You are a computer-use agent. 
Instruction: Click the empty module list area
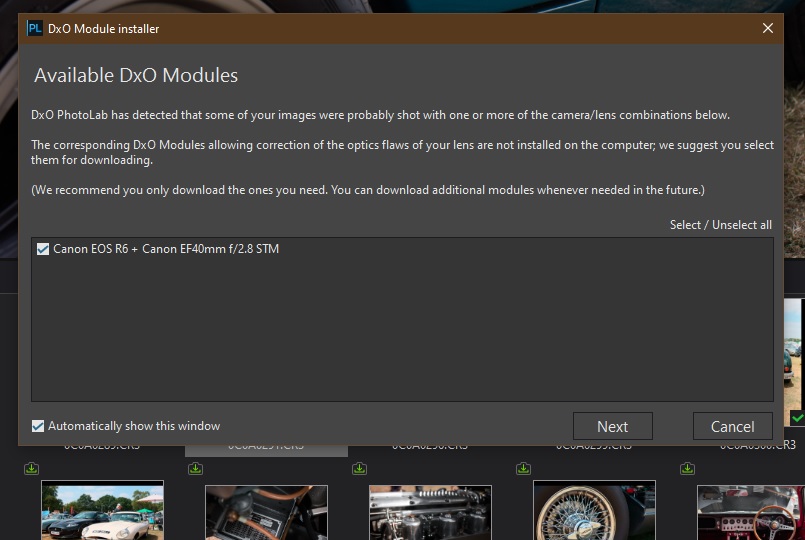(400, 330)
